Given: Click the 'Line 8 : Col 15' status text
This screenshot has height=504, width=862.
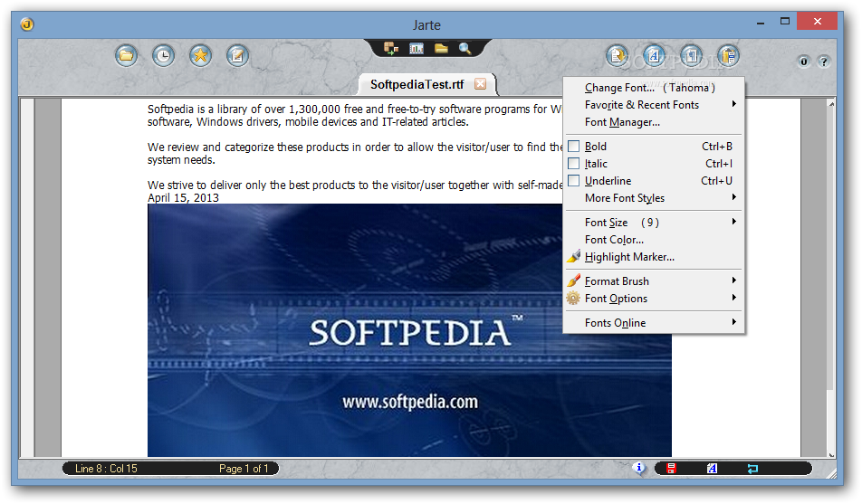Looking at the screenshot, I should pyautogui.click(x=106, y=469).
